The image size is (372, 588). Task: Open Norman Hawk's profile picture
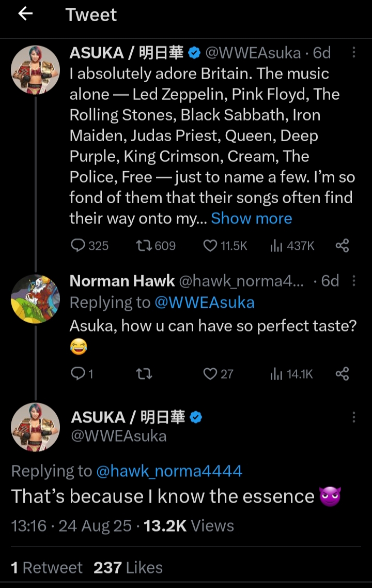[35, 298]
